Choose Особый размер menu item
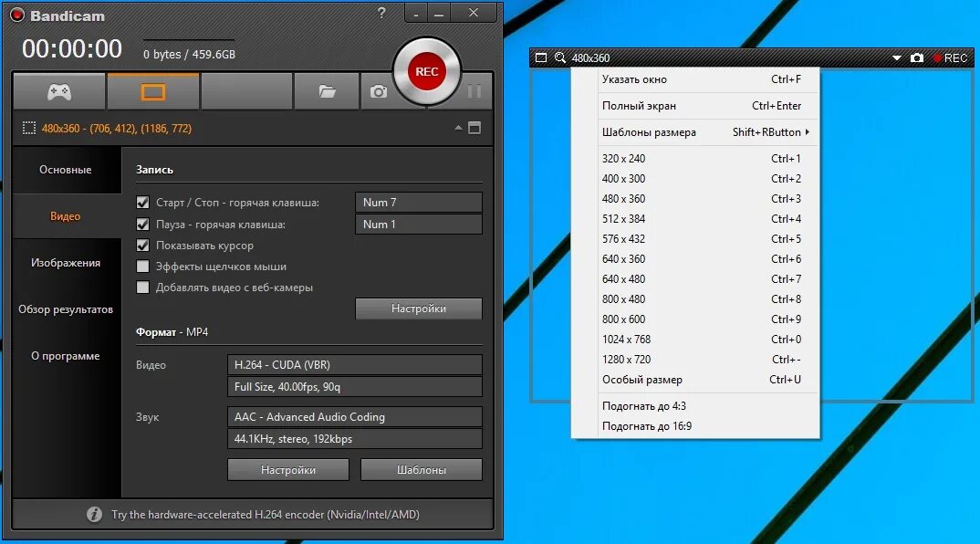 pos(695,379)
